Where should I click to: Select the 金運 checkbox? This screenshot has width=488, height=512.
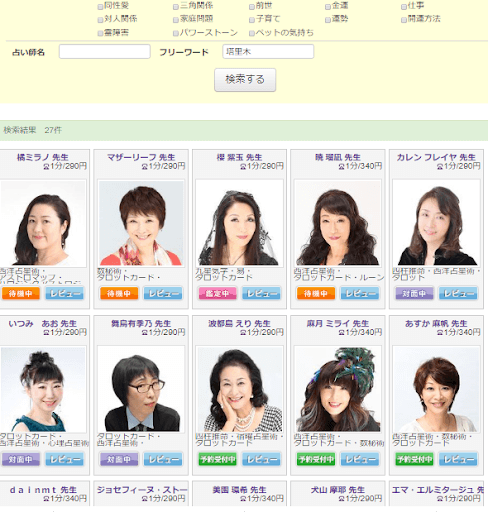click(328, 7)
